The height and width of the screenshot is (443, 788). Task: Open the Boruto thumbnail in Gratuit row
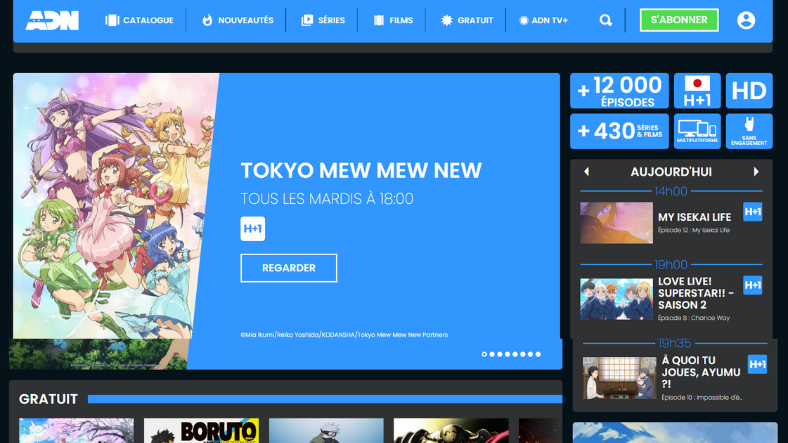202,430
